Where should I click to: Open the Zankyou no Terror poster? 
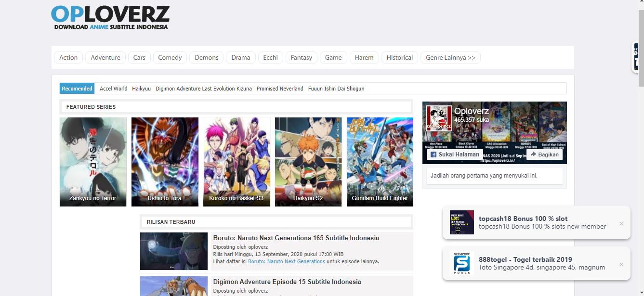[93, 162]
